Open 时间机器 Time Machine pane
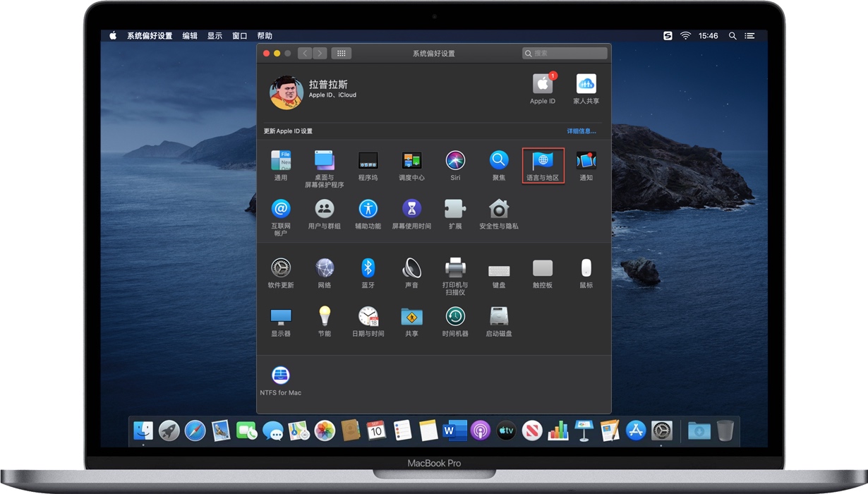This screenshot has height=494, width=868. tap(455, 320)
